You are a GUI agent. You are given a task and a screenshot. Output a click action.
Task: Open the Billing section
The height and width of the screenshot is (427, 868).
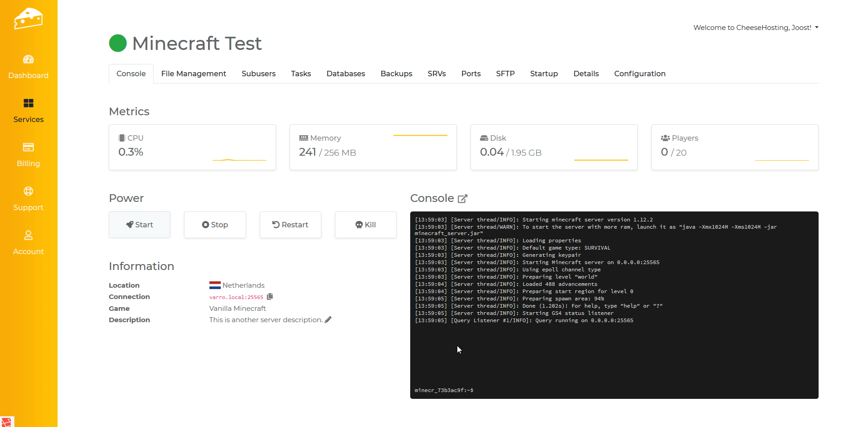(28, 155)
